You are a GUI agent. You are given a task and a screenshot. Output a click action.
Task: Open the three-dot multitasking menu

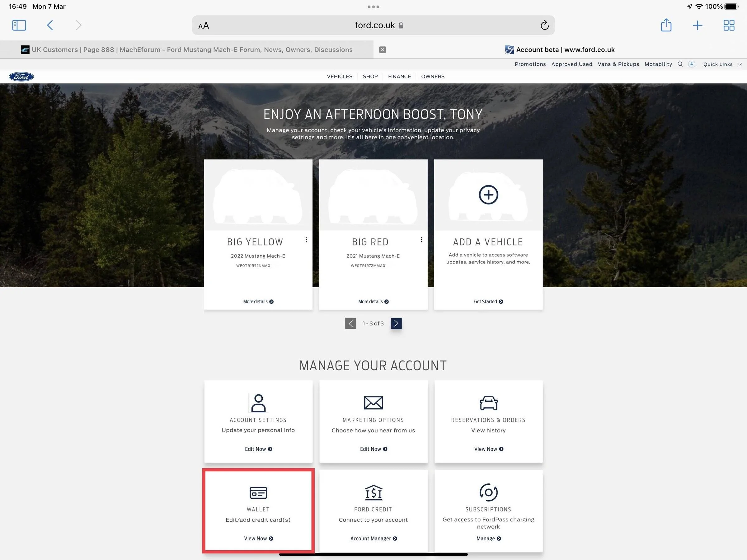(x=374, y=7)
